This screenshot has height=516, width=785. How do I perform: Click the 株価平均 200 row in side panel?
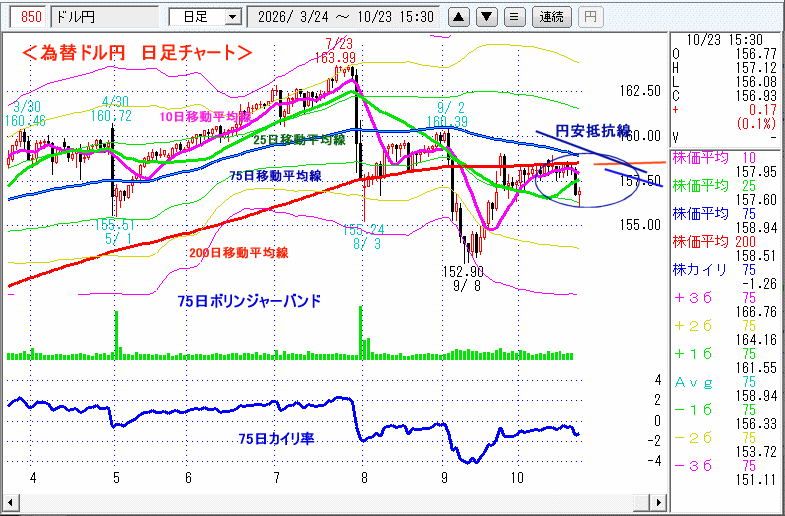[724, 249]
